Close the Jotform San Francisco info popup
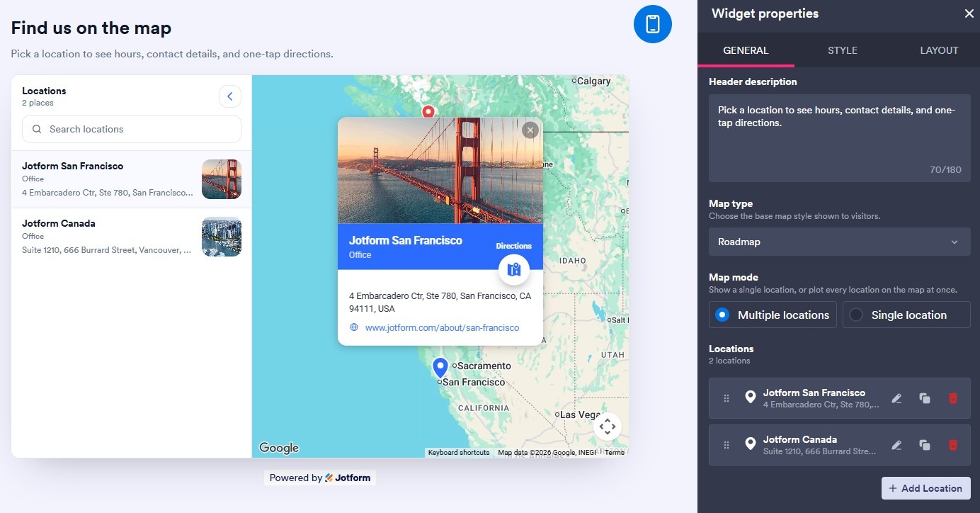 click(x=530, y=130)
